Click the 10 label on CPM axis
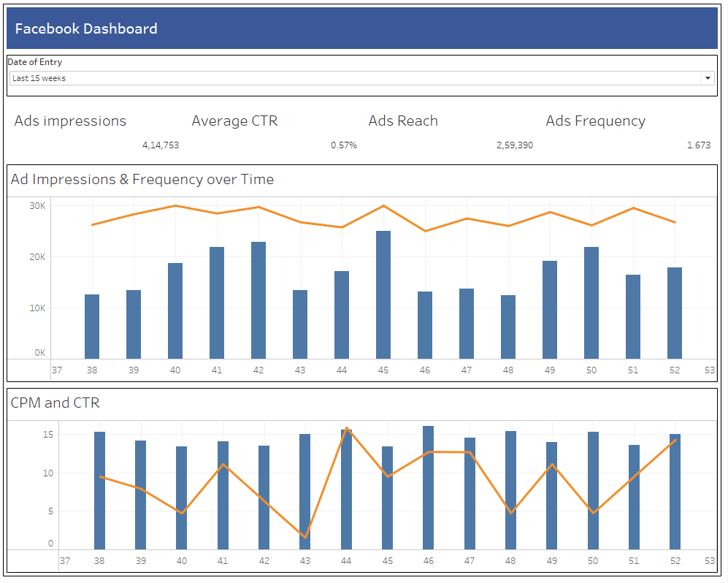 [48, 473]
